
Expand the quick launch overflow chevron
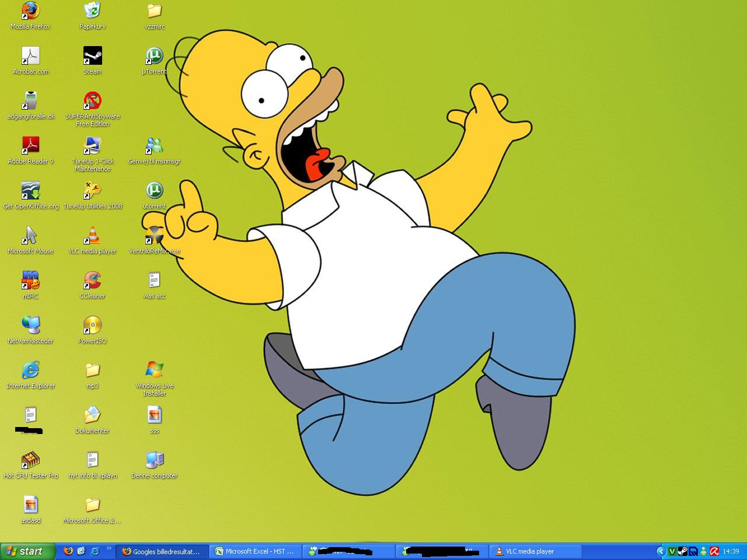click(109, 549)
